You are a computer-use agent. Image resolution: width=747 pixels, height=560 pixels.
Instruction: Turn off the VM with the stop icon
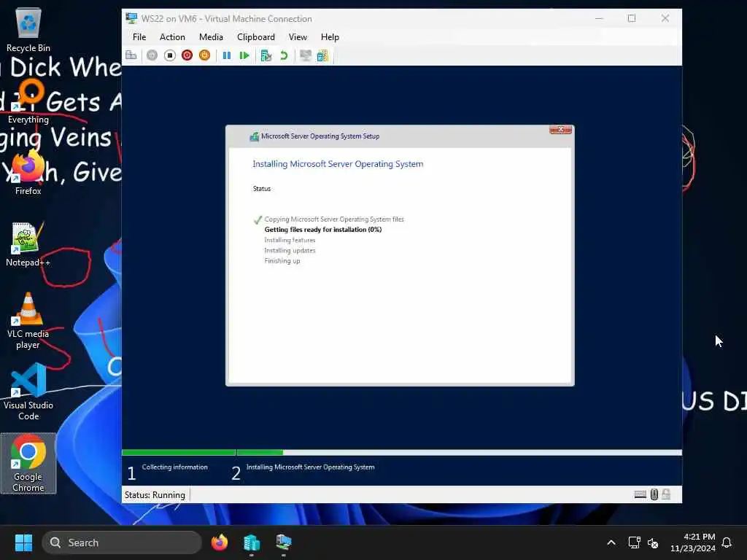coord(169,55)
